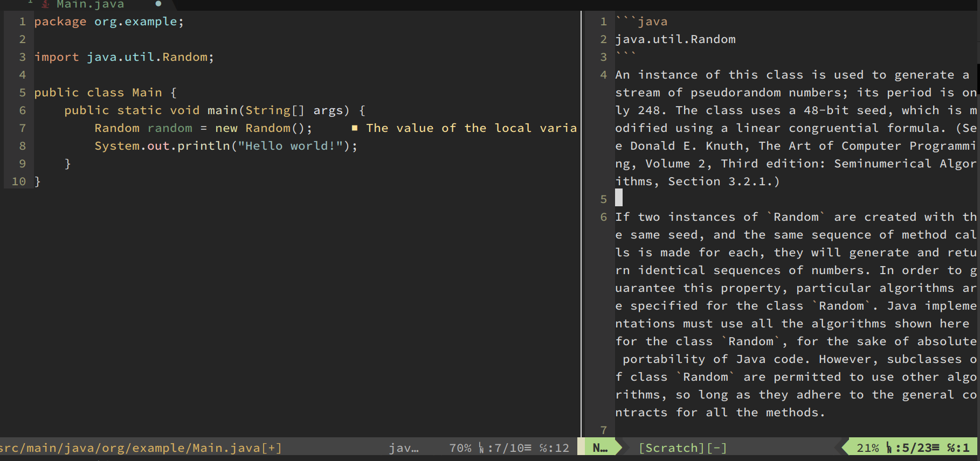Click the 'main(String[] args)' method declaration
Screen dimensions: 980x461
279,110
